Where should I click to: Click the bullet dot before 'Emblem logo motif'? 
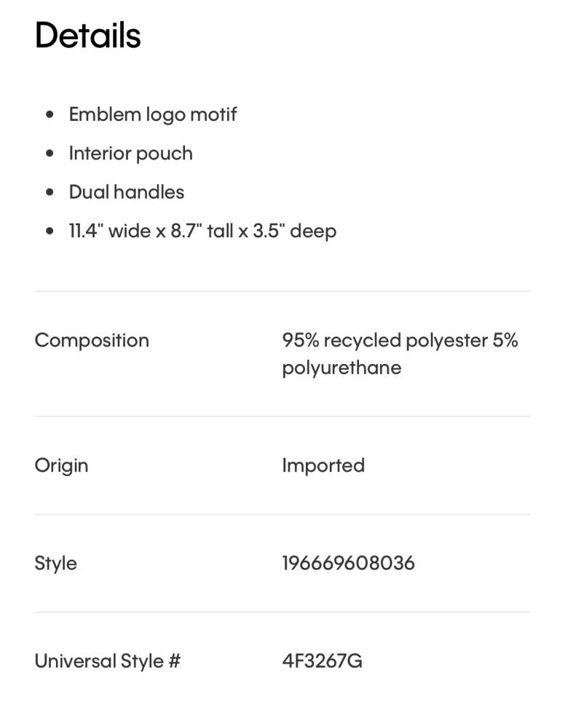click(50, 115)
